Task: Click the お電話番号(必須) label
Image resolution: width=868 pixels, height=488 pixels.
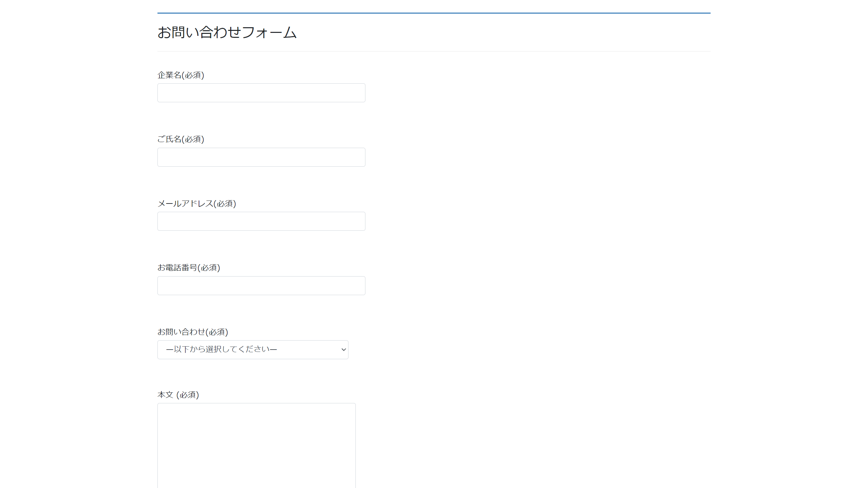Action: coord(188,268)
